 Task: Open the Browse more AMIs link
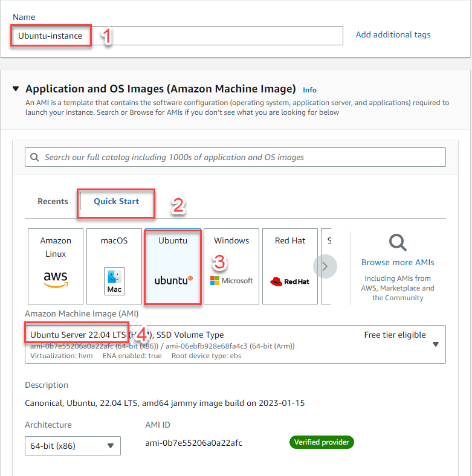pyautogui.click(x=398, y=262)
